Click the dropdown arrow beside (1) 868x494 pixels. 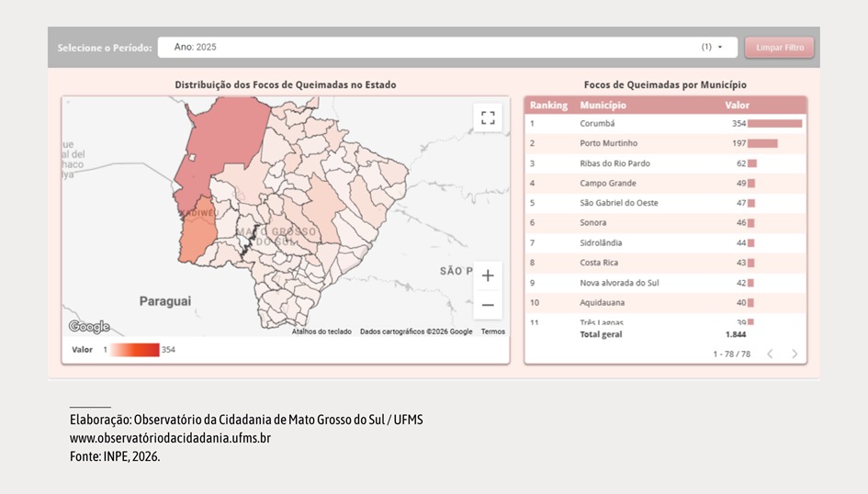coord(720,47)
